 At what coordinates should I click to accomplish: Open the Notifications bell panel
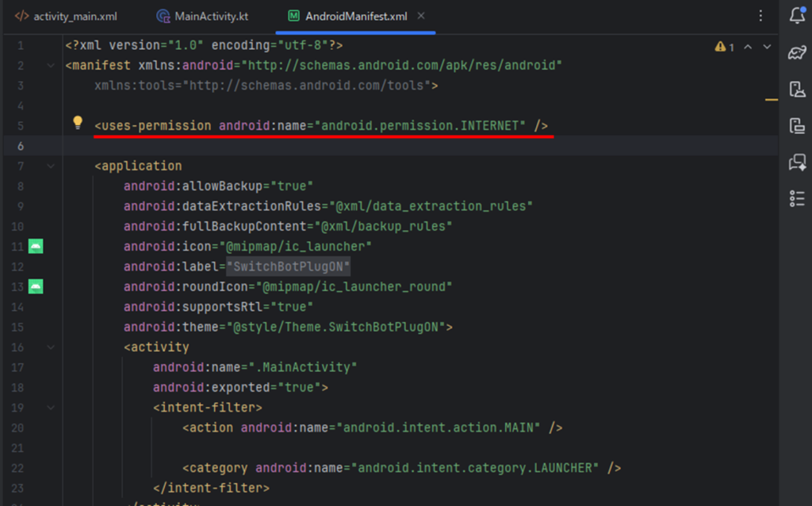[x=797, y=16]
